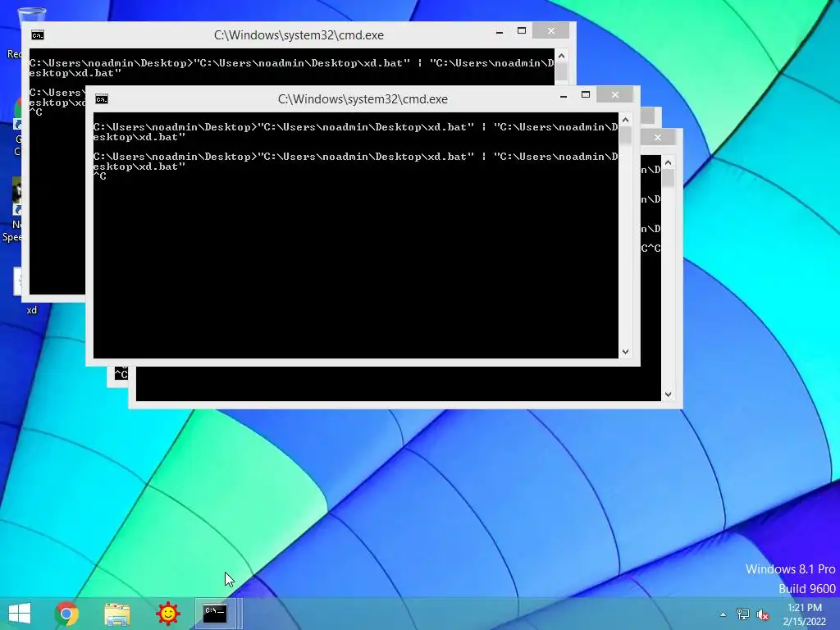Launch Google Chrome from taskbar
The height and width of the screenshot is (630, 840).
point(66,614)
